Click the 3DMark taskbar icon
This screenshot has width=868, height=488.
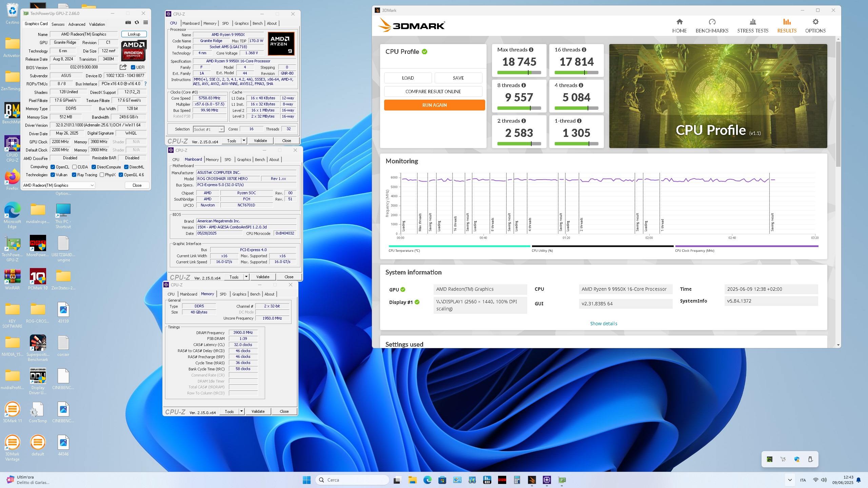[532, 480]
